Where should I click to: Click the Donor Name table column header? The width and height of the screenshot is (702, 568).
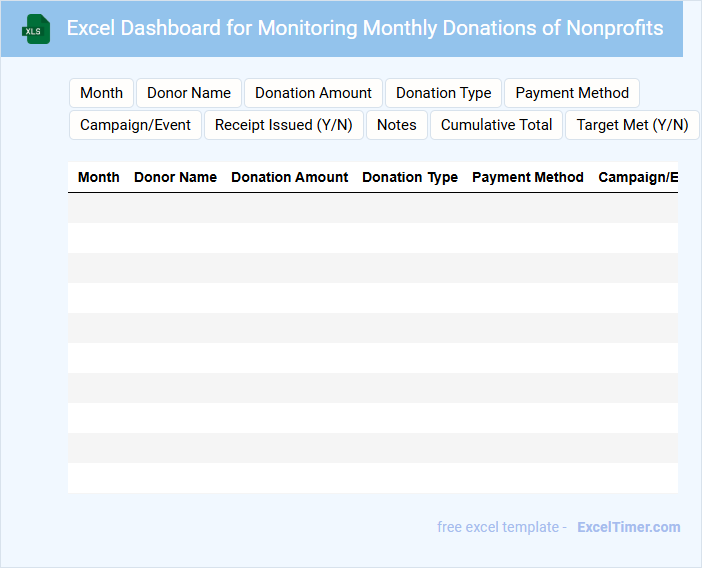(176, 177)
